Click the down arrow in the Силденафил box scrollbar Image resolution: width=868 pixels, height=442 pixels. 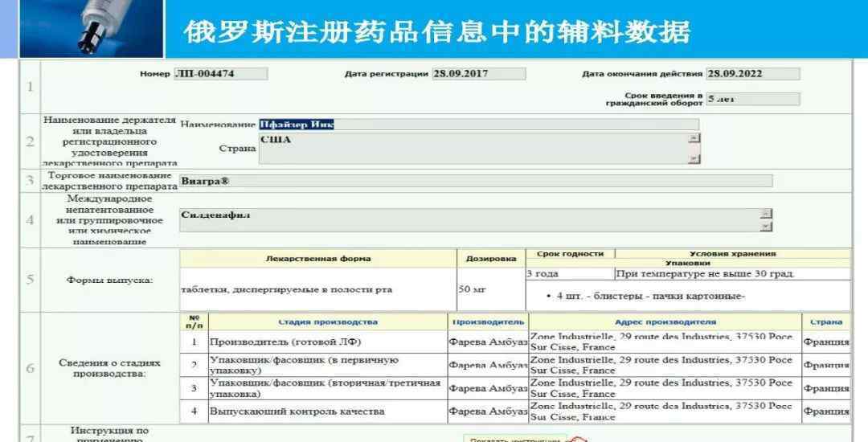[766, 227]
